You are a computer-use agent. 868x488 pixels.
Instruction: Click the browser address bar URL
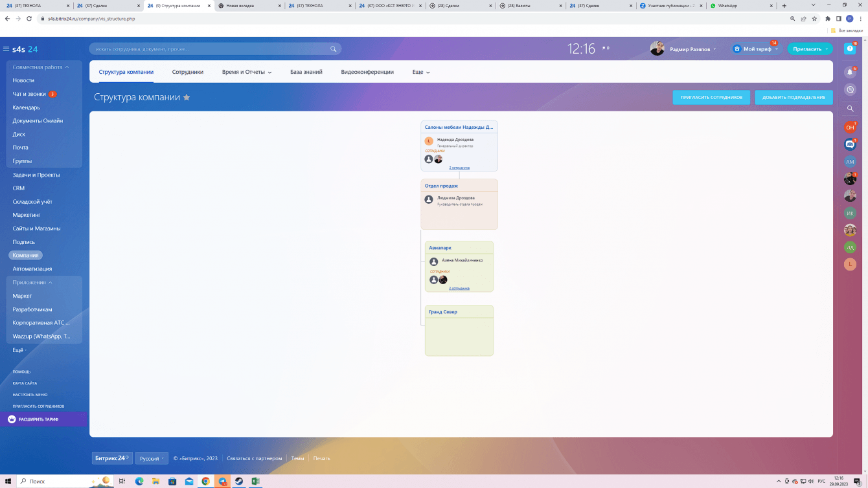pyautogui.click(x=91, y=19)
